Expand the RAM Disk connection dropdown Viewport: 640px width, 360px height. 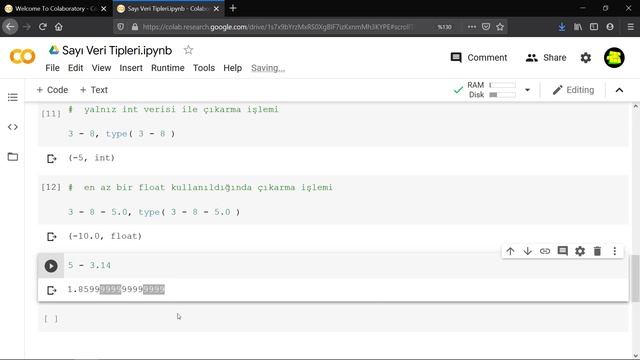point(527,90)
